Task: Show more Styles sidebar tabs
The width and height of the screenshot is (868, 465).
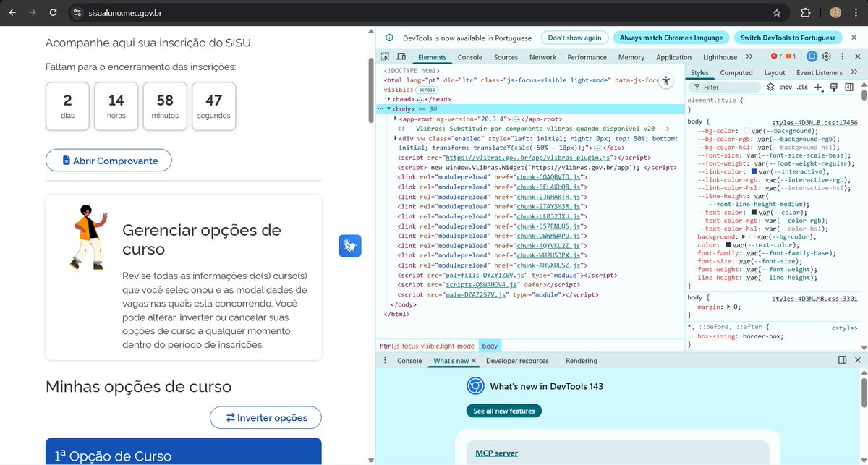Action: point(854,72)
